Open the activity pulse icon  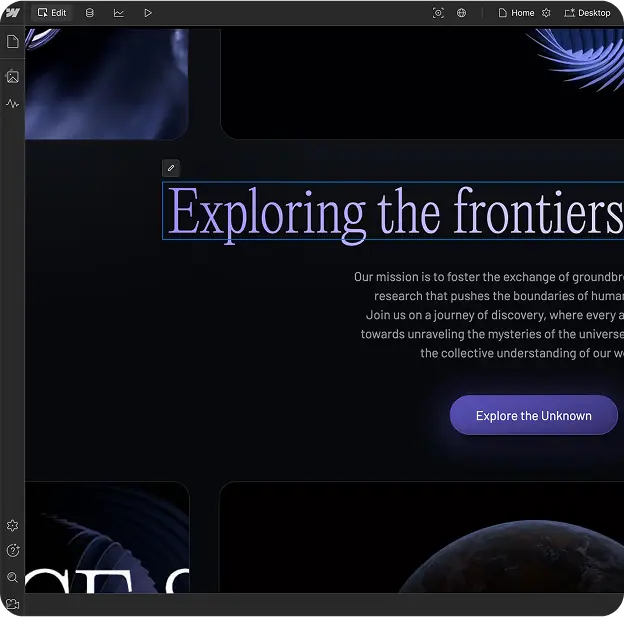[13, 104]
